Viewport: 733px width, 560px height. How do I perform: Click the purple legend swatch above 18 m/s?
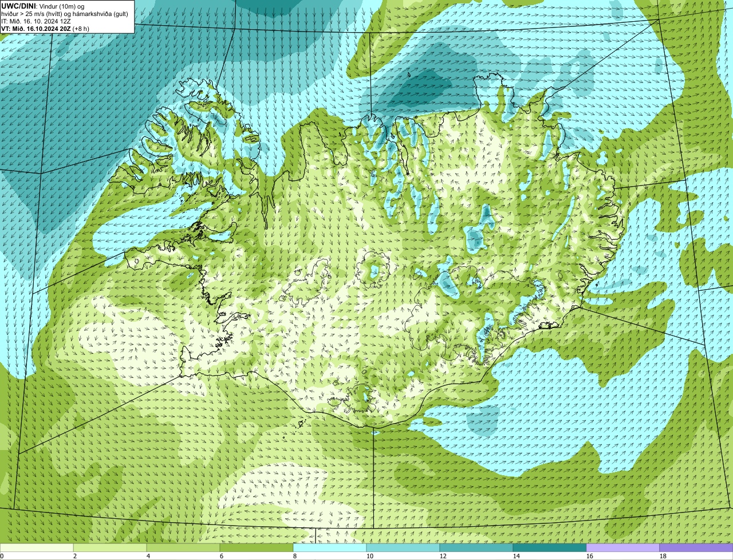[x=696, y=548]
